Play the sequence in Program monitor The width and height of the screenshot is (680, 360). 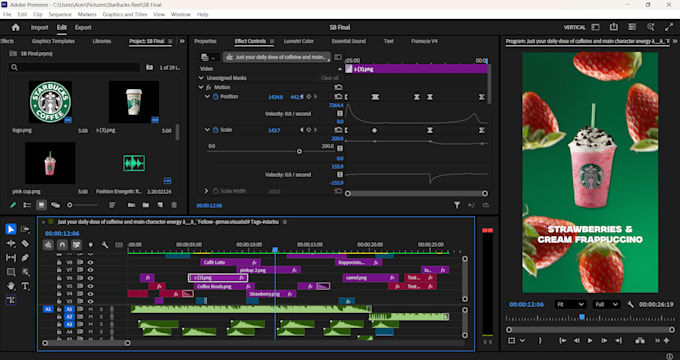(590, 340)
